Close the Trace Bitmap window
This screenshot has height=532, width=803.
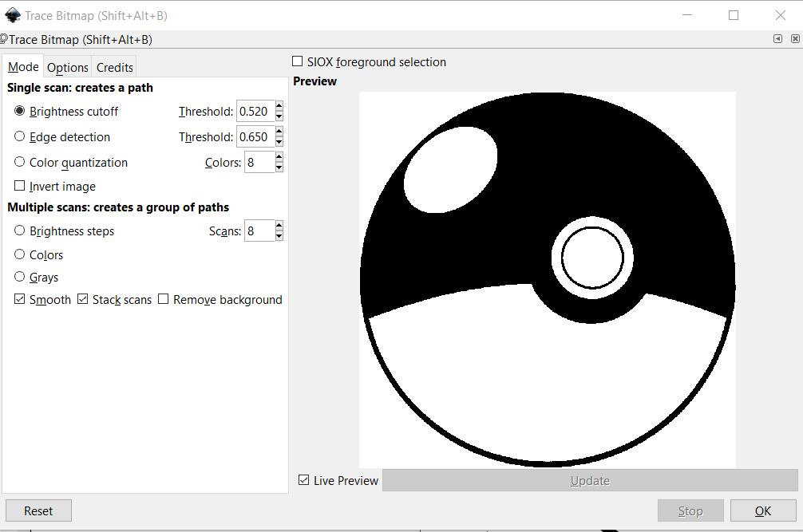tap(780, 15)
